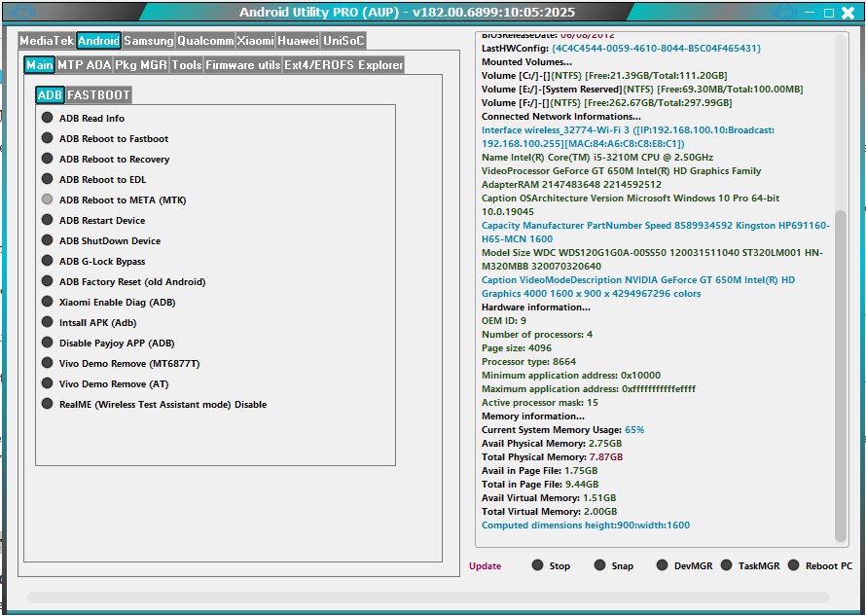Minimize the Android Utility PRO window
This screenshot has height=616, width=866.
click(811, 12)
